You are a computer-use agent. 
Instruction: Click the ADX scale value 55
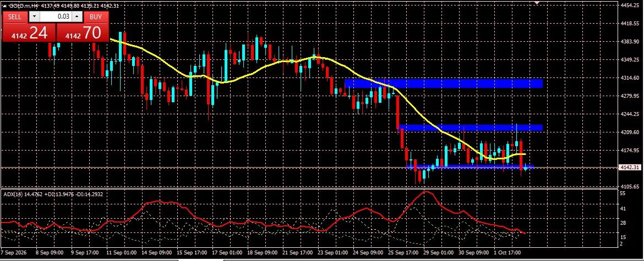[x=623, y=193]
